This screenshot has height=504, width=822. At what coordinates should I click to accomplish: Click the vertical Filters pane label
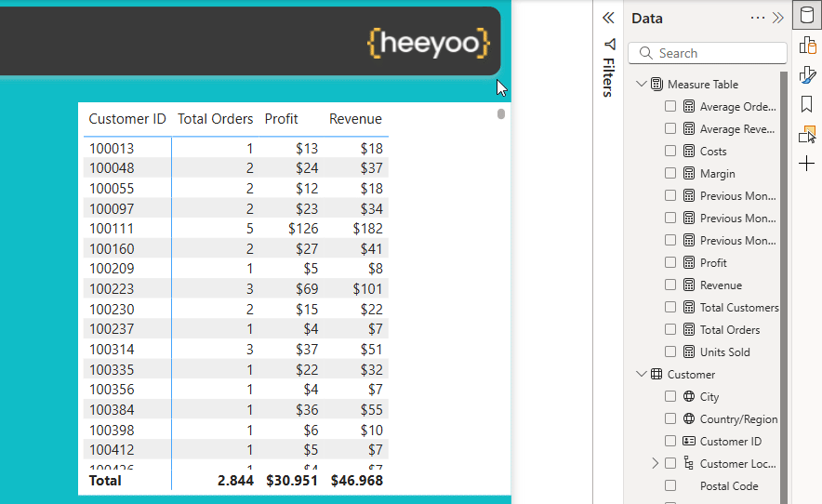609,77
